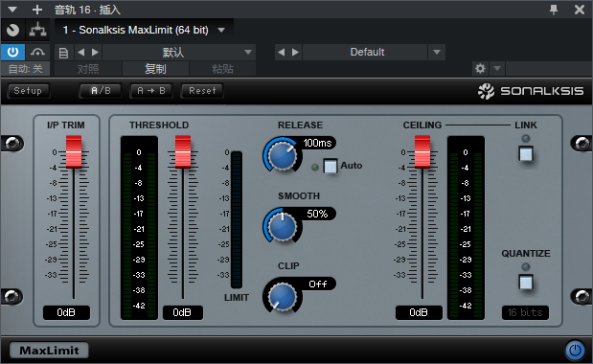Click the Sonalksis logo
The height and width of the screenshot is (364, 593).
(x=531, y=91)
